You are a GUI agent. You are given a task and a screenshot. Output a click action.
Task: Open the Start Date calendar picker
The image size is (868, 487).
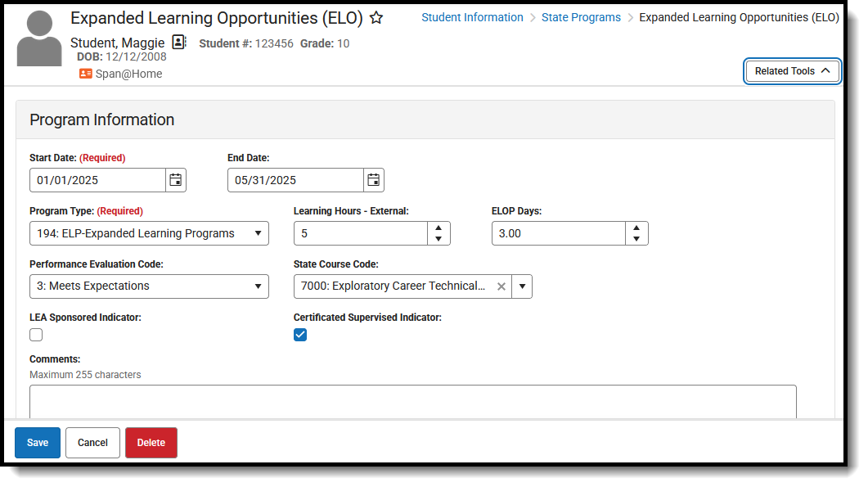176,180
